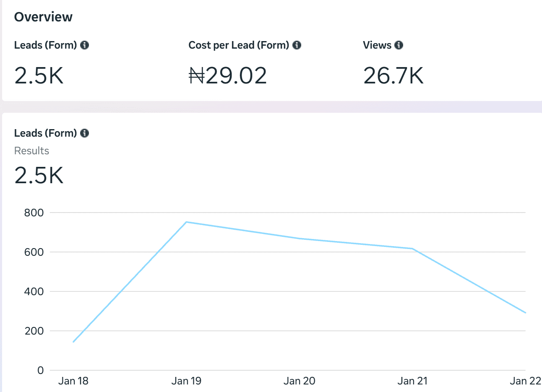Open the Views metric info tooltip
The width and height of the screenshot is (542, 392).
coord(399,45)
